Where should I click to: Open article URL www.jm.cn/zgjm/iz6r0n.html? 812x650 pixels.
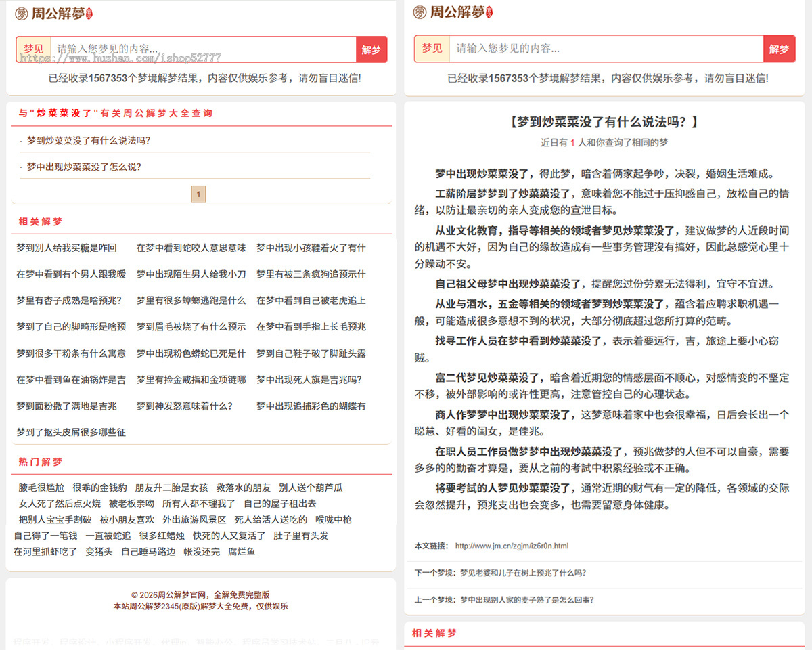(512, 546)
